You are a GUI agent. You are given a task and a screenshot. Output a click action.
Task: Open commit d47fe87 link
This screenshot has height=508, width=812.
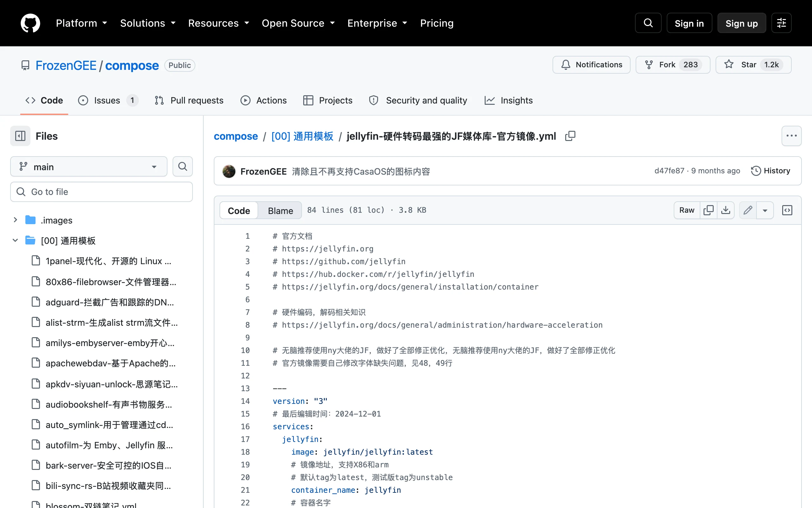[669, 171]
